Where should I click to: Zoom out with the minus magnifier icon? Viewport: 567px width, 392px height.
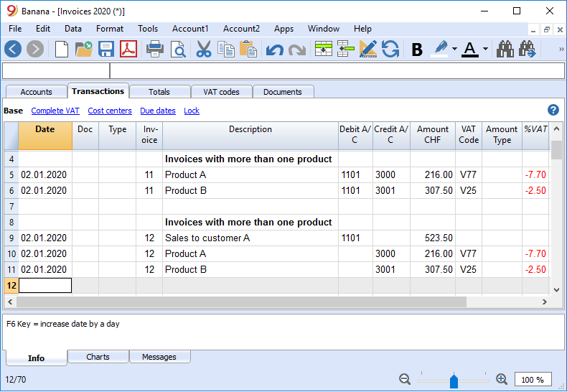tap(405, 379)
